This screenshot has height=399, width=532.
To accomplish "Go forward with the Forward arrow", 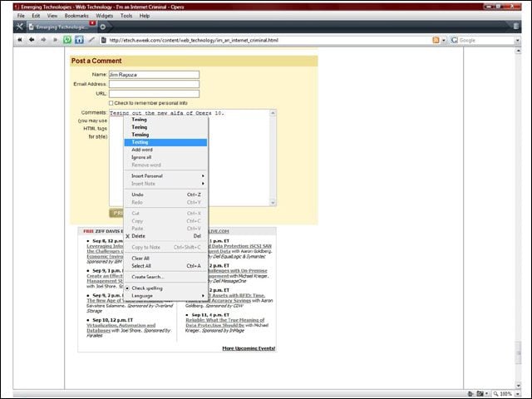I will tap(43, 40).
